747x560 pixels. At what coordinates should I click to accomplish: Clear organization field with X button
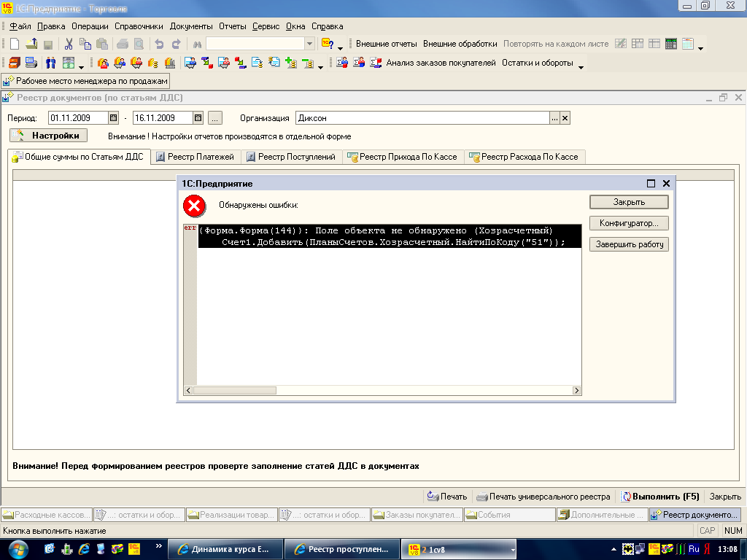click(x=565, y=118)
